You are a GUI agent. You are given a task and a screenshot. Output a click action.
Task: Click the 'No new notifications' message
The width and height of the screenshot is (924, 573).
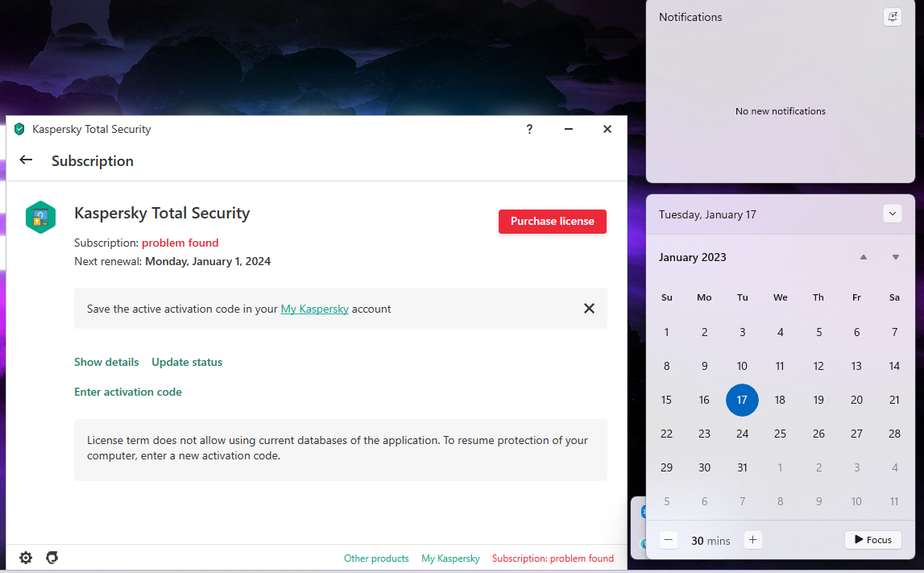tap(781, 111)
